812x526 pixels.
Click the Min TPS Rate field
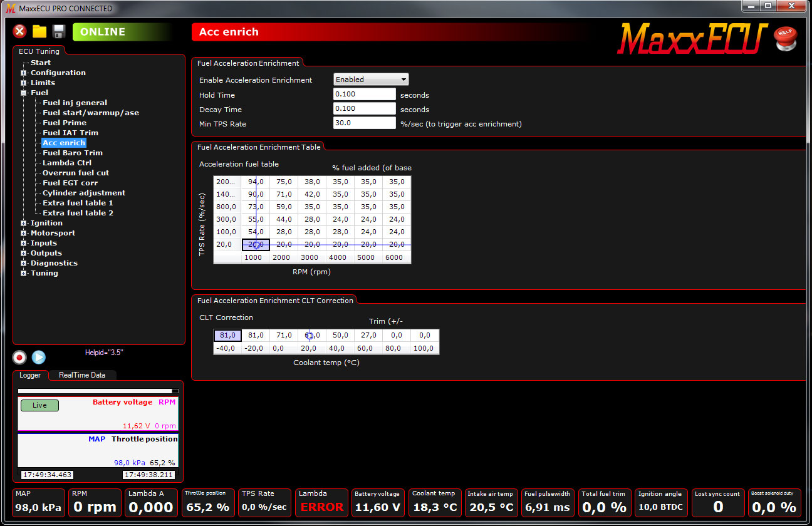pyautogui.click(x=365, y=123)
